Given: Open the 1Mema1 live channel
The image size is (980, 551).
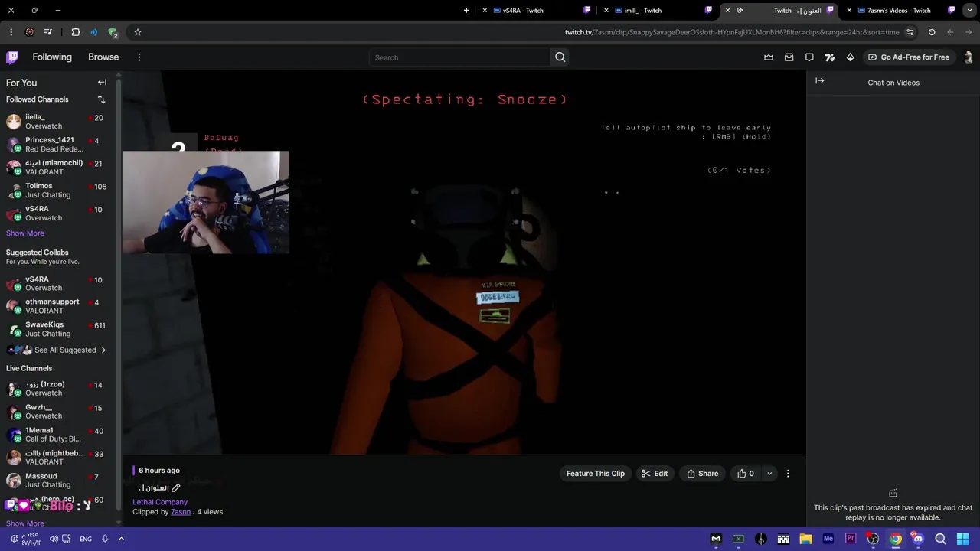Looking at the screenshot, I should [58, 435].
